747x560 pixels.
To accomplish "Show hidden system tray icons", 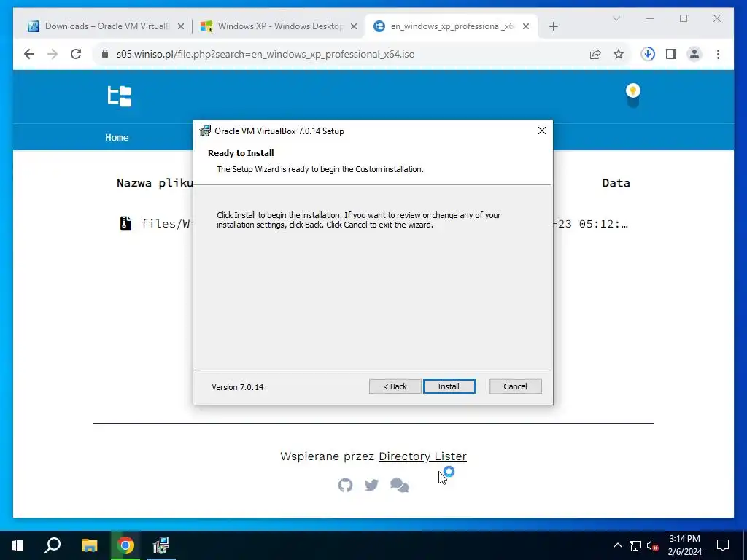I will pyautogui.click(x=617, y=545).
